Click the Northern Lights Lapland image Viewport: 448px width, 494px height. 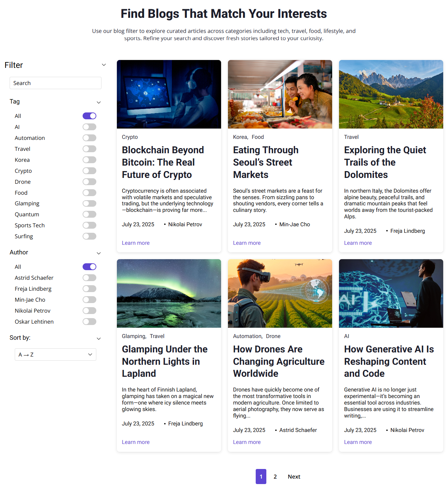click(169, 293)
